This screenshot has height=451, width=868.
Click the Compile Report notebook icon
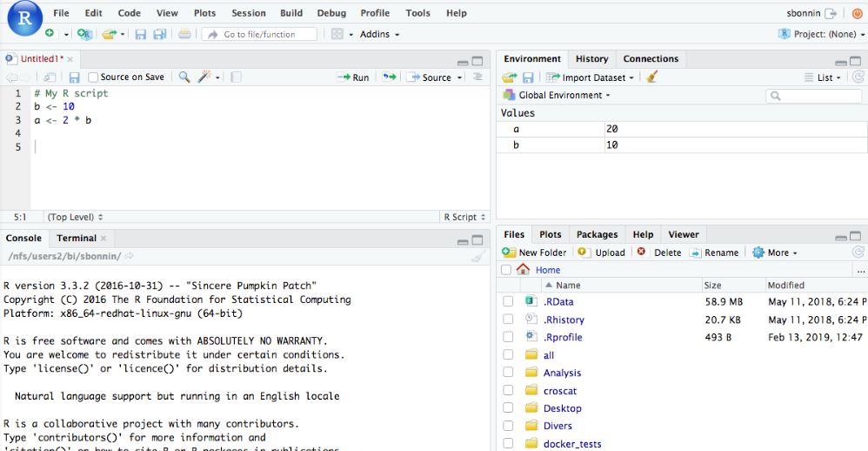click(x=236, y=77)
